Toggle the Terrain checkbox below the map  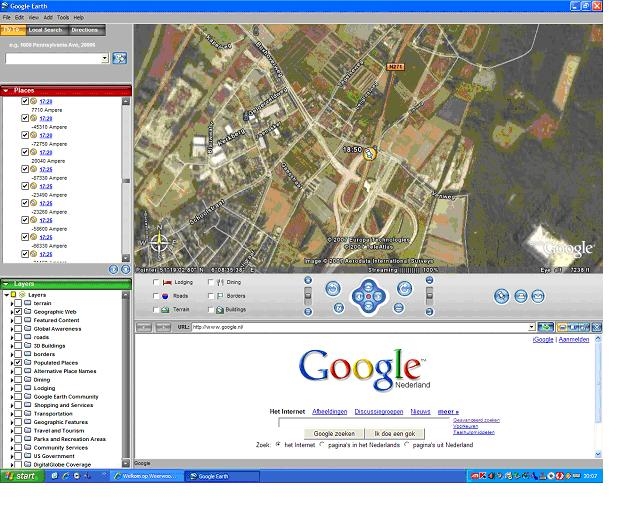(157, 310)
